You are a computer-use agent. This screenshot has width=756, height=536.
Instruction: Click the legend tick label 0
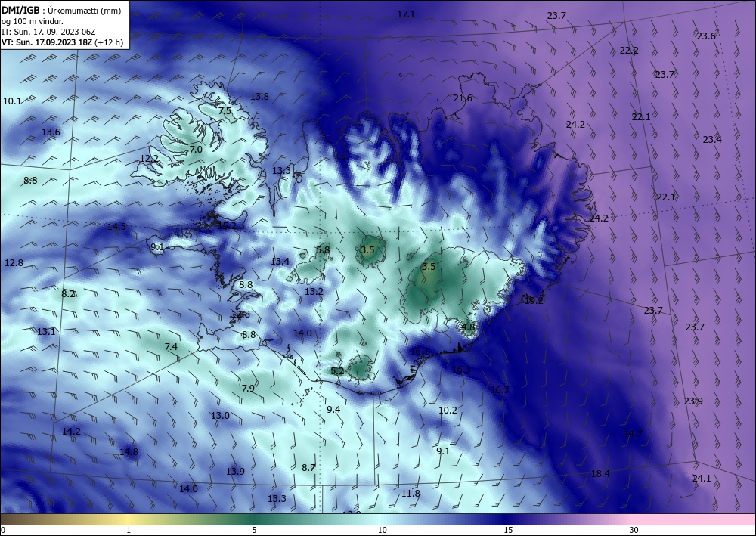[x=3, y=530]
